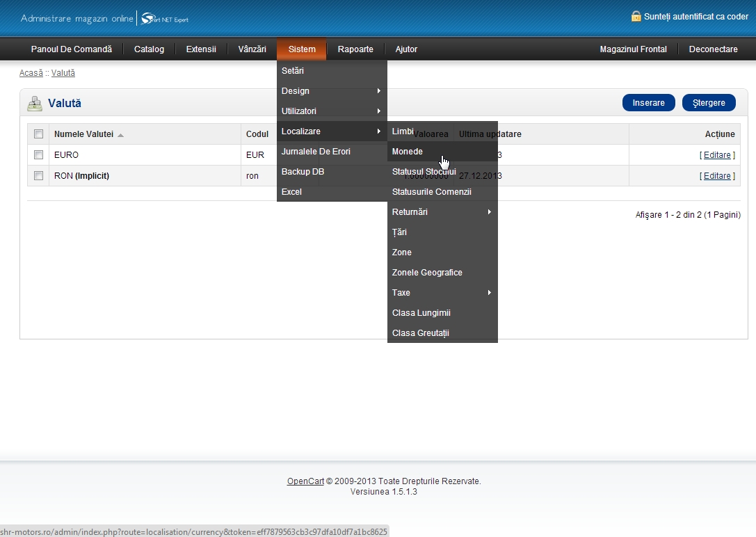Click Editare link for EURO row

(717, 155)
